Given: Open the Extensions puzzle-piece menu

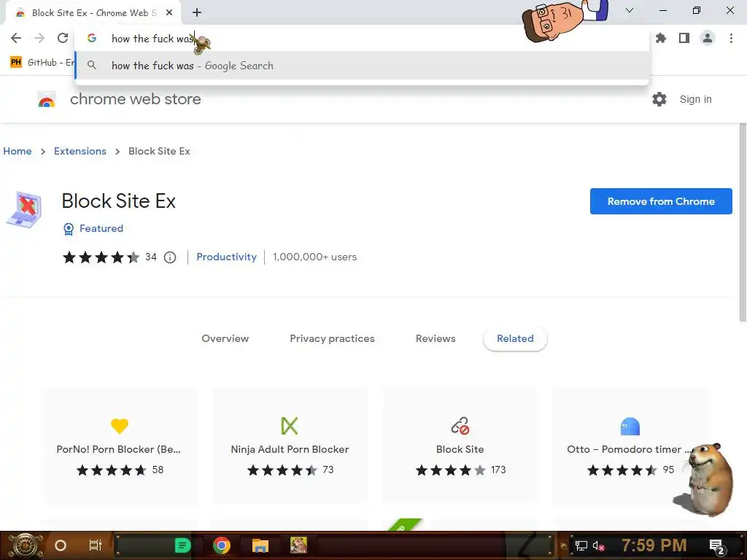Looking at the screenshot, I should 661,38.
